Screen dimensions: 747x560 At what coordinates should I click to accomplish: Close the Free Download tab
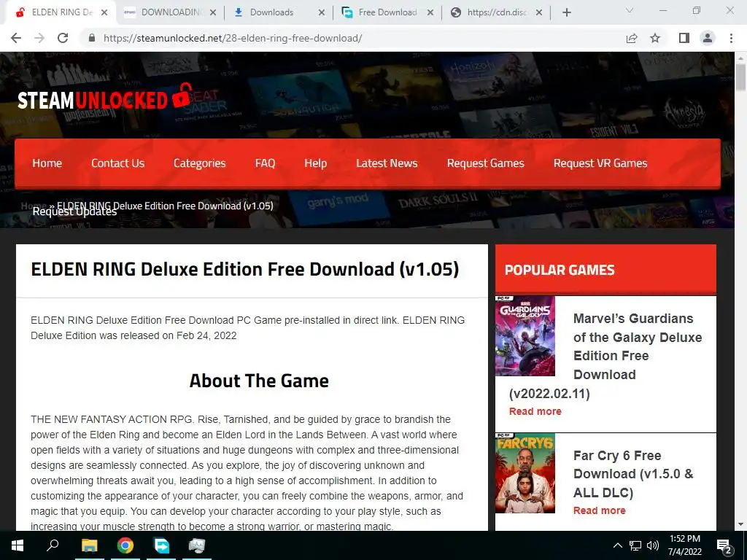pyautogui.click(x=430, y=12)
